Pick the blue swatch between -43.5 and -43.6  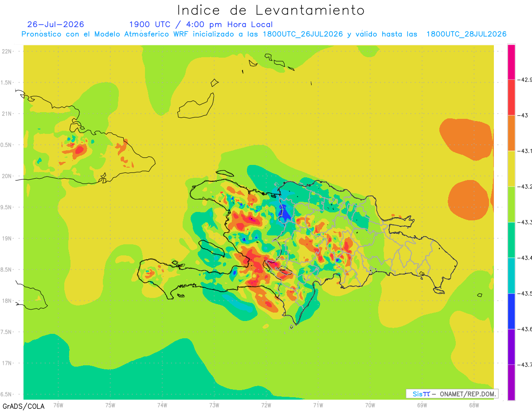click(511, 311)
